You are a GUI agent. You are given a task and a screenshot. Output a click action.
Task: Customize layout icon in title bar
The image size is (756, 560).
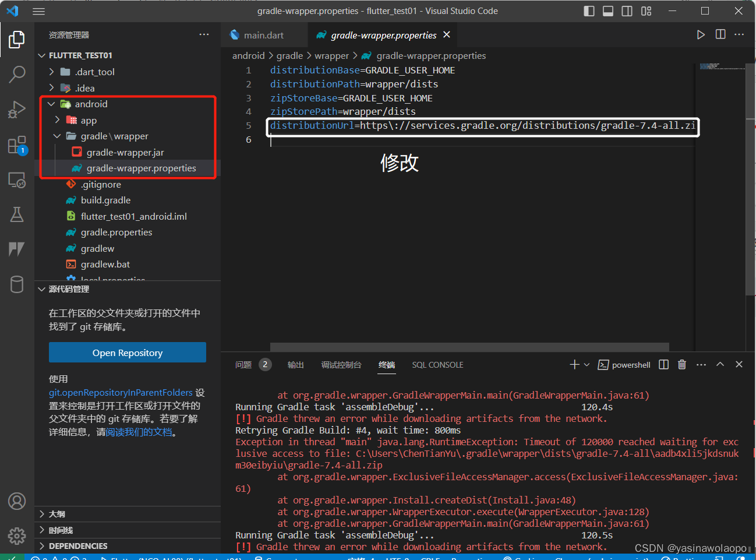(x=646, y=11)
